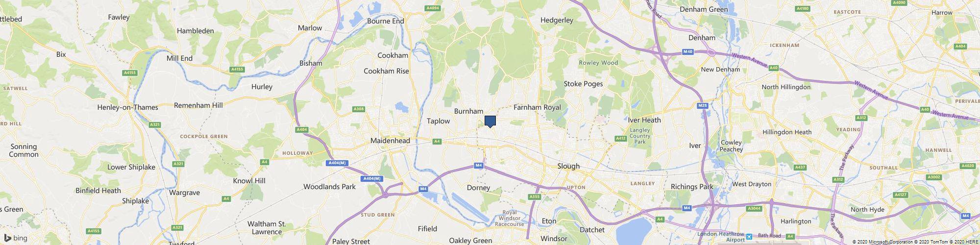The height and width of the screenshot is (245, 980).
Task: Select the Slough town label
Action: click(568, 166)
